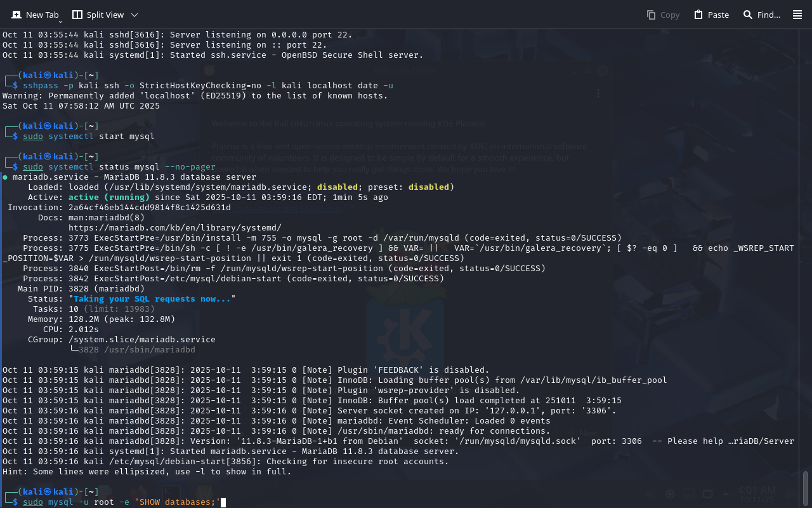Click the green mariadb.service status dot
Viewport: 812px width, 508px height.
coord(5,177)
